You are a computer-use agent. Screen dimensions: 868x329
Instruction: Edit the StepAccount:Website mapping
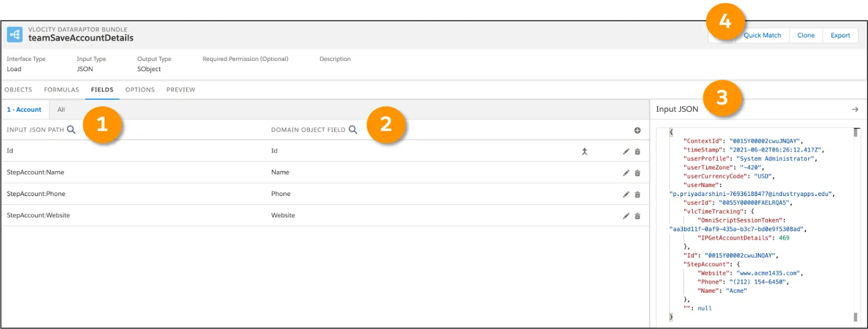pyautogui.click(x=626, y=216)
